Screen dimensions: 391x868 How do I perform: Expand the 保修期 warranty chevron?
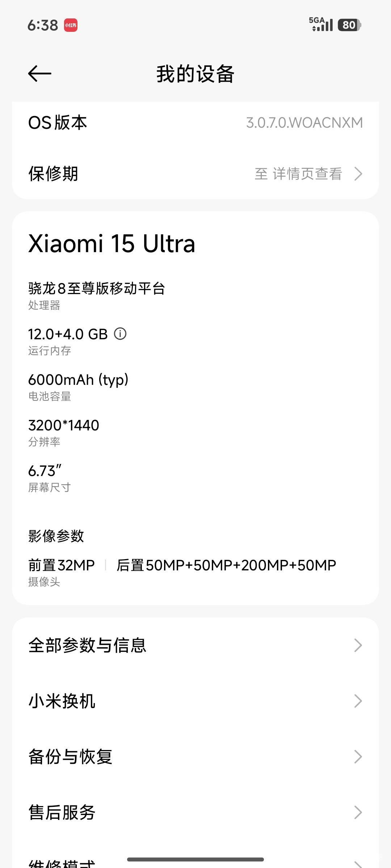click(x=358, y=174)
